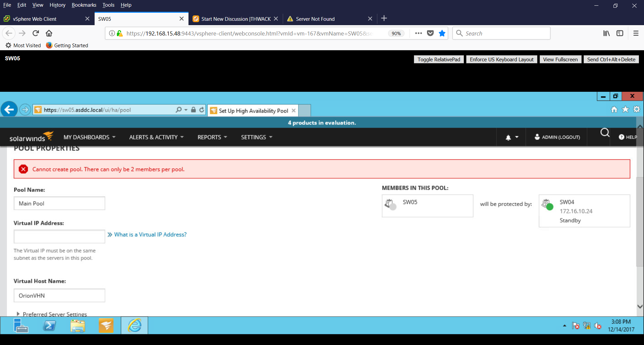Open File Explorer from the taskbar

(x=78, y=325)
